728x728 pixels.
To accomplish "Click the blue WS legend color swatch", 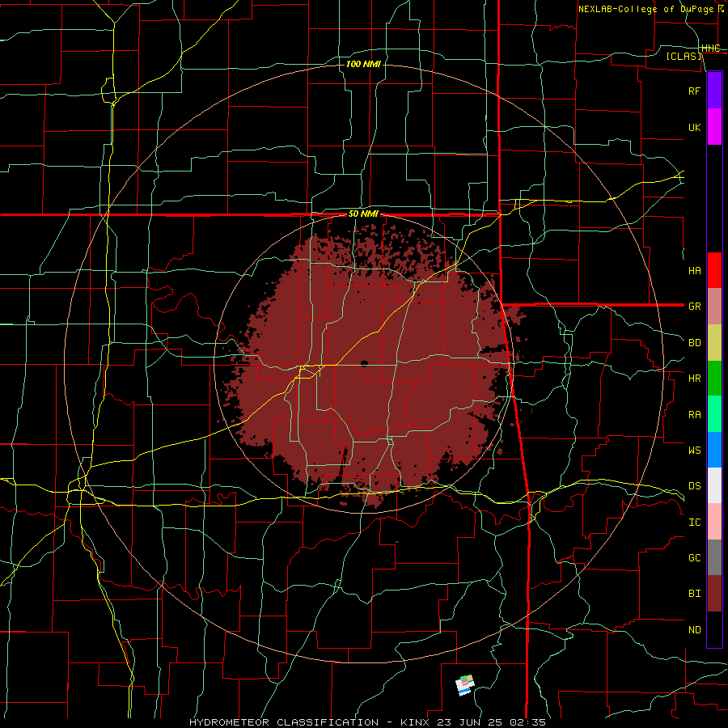I will [714, 450].
